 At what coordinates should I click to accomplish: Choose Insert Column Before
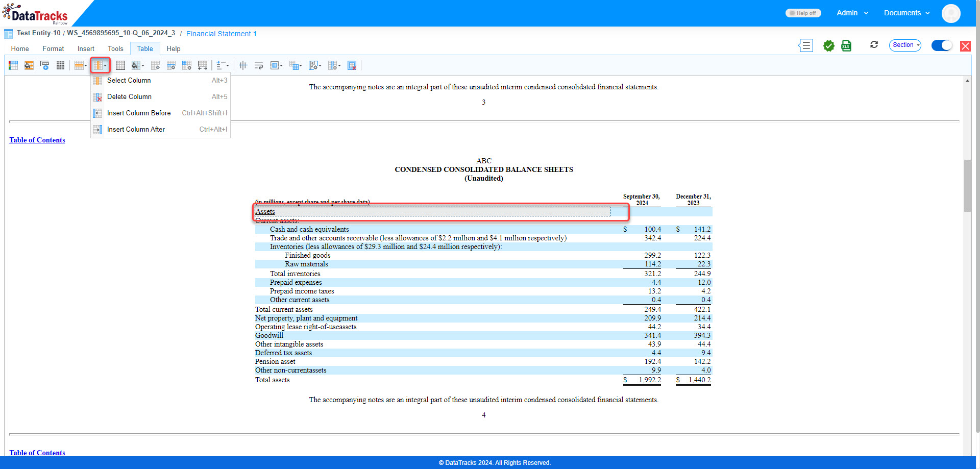[x=160, y=113]
